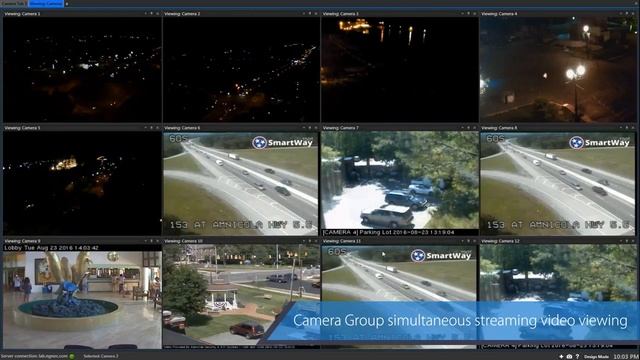Image resolution: width=640 pixels, height=360 pixels.
Task: Select the highlighted Viewing Cameras tab
Action: tap(46, 3)
